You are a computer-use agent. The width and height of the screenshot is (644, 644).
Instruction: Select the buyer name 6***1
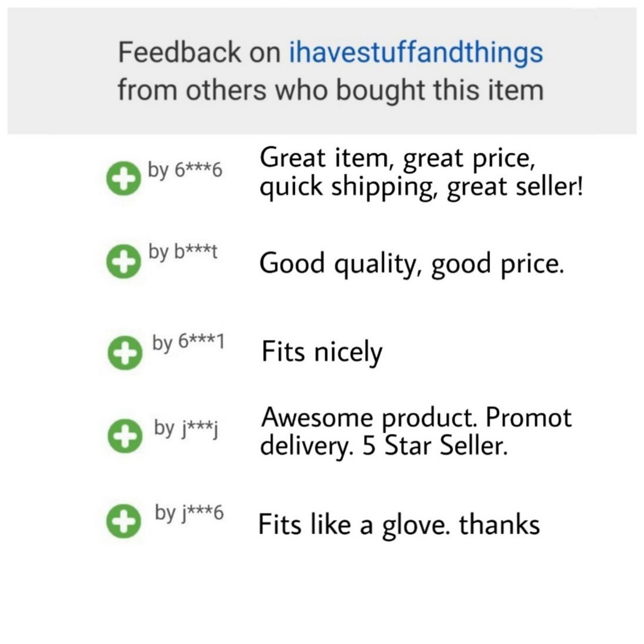tap(188, 343)
